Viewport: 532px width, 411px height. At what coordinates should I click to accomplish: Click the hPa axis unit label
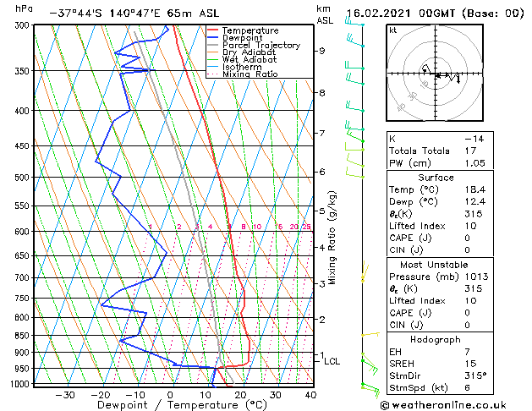pos(24,8)
